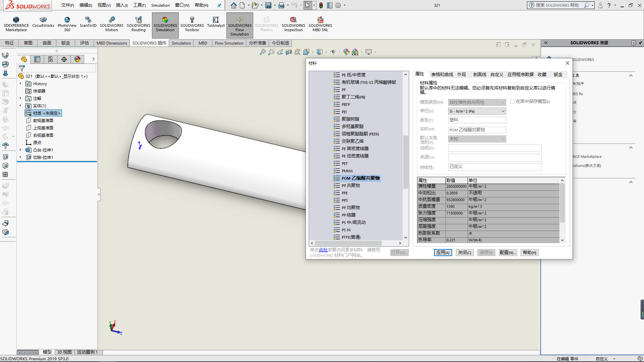Screen dimensions: 644x362
Task: Open Options gear in title toolbar
Action: click(338, 5)
